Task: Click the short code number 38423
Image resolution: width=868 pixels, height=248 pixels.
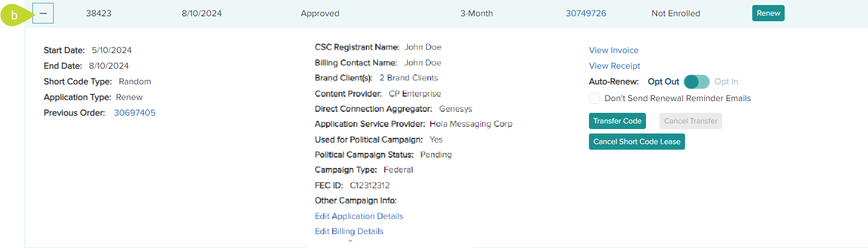Action: [98, 13]
